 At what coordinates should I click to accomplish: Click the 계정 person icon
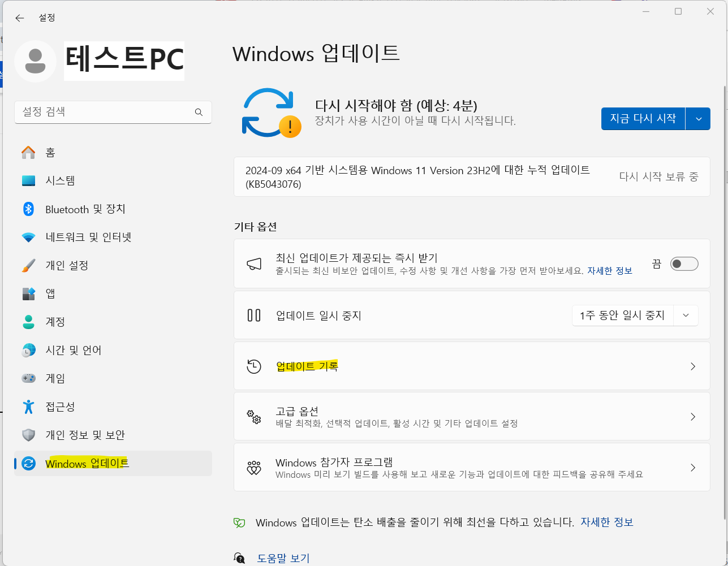28,322
